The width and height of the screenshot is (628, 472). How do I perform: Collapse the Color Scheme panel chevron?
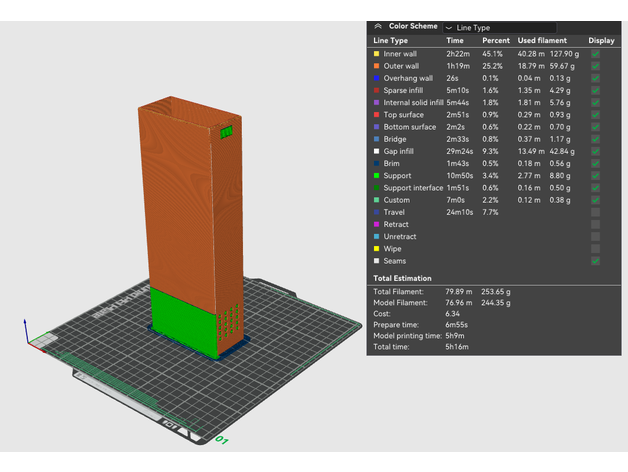378,26
